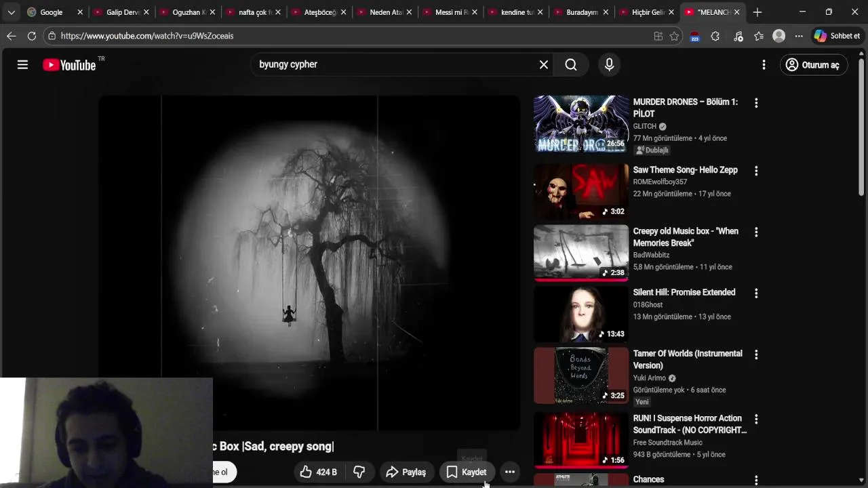Go to the YouTube home logo
Viewport: 868px width, 488px height.
tap(69, 65)
